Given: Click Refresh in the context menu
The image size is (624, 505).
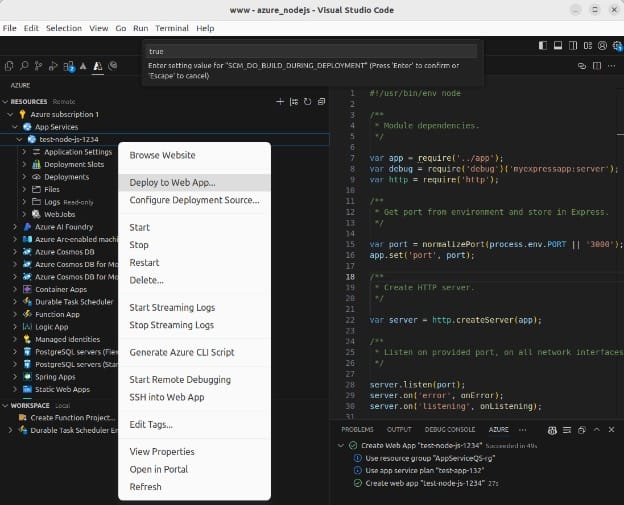Looking at the screenshot, I should coord(194,487).
